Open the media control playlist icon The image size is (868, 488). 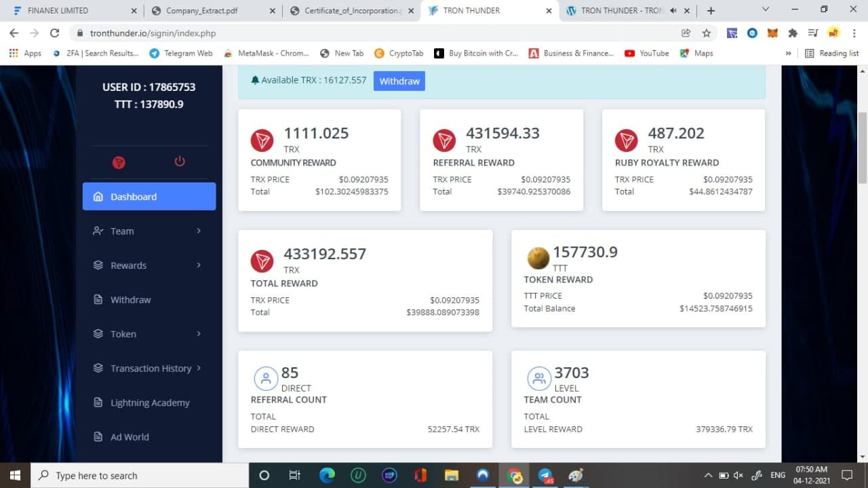(x=813, y=33)
